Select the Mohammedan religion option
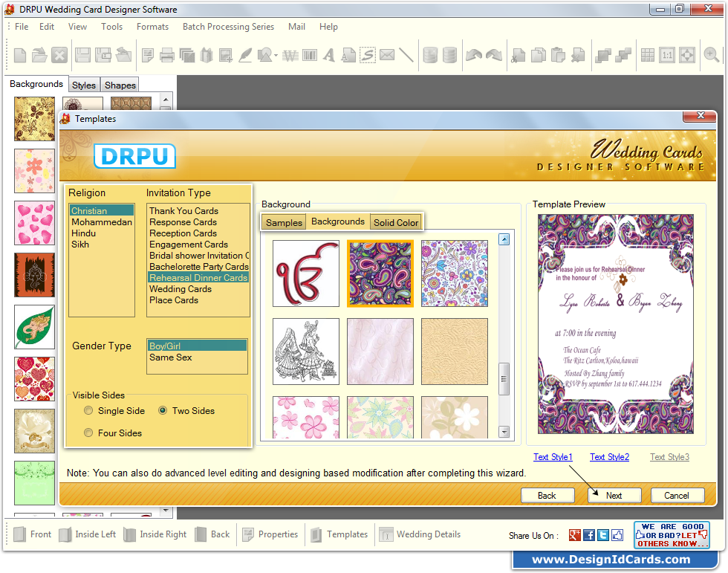This screenshot has height=573, width=728. [102, 222]
